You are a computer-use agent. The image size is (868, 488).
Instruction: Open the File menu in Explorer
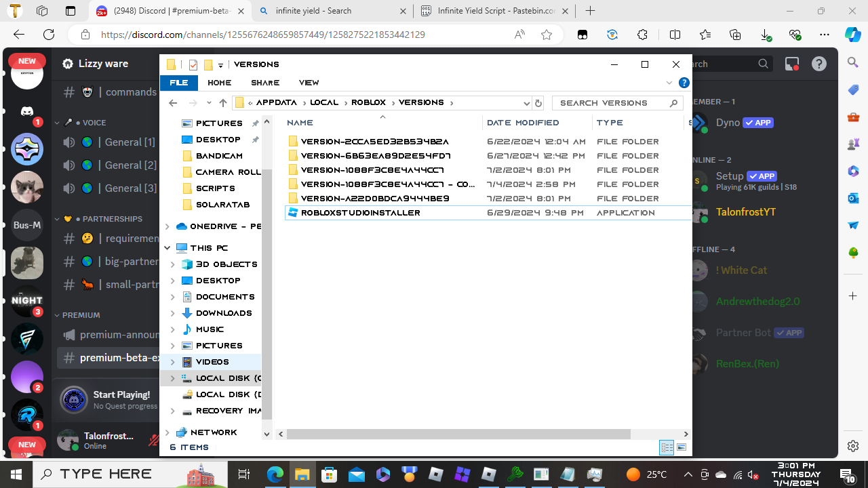(179, 83)
